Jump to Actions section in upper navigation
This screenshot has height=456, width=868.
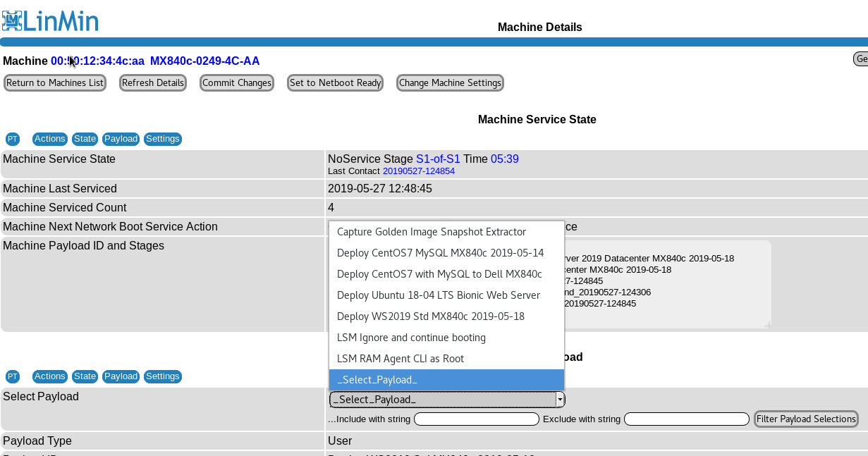tap(50, 139)
